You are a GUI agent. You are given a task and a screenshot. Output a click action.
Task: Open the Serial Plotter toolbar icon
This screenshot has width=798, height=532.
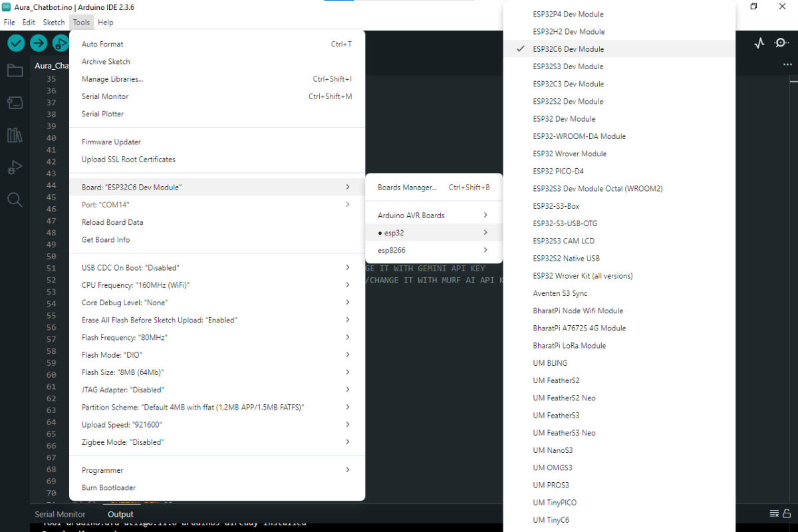tap(759, 43)
